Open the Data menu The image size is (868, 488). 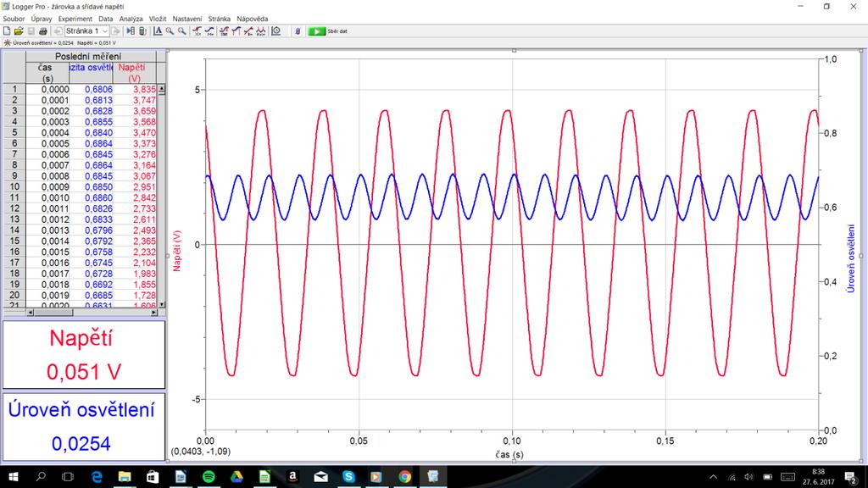(106, 19)
